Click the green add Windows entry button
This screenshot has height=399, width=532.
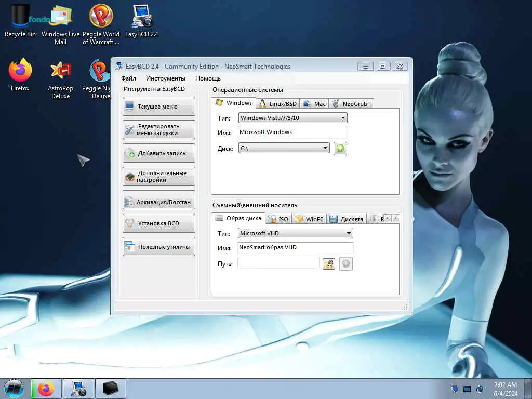340,149
